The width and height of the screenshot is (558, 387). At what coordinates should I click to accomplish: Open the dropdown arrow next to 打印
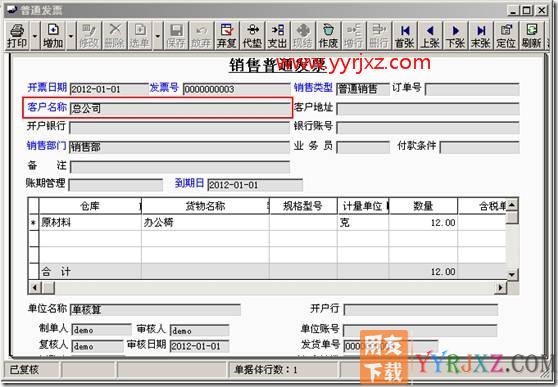point(35,36)
